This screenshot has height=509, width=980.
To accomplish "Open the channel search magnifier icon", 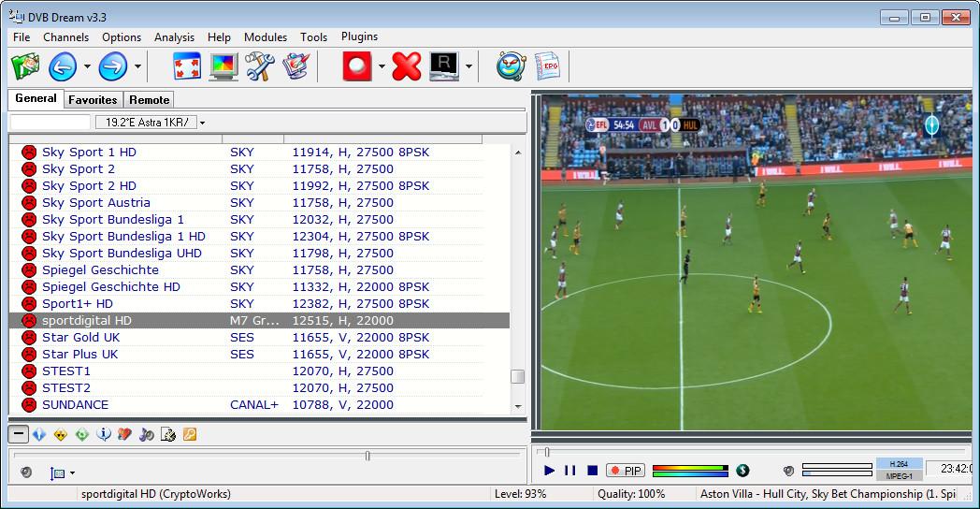I will [511, 66].
